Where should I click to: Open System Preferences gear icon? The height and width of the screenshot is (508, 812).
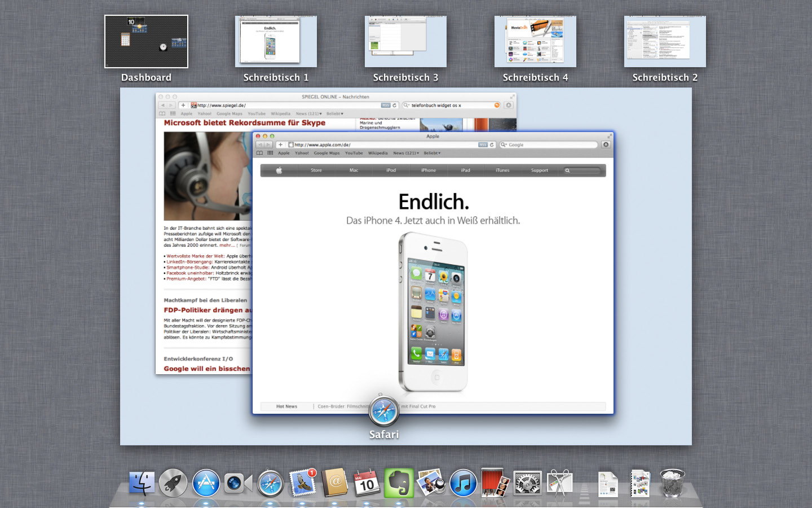pyautogui.click(x=528, y=484)
